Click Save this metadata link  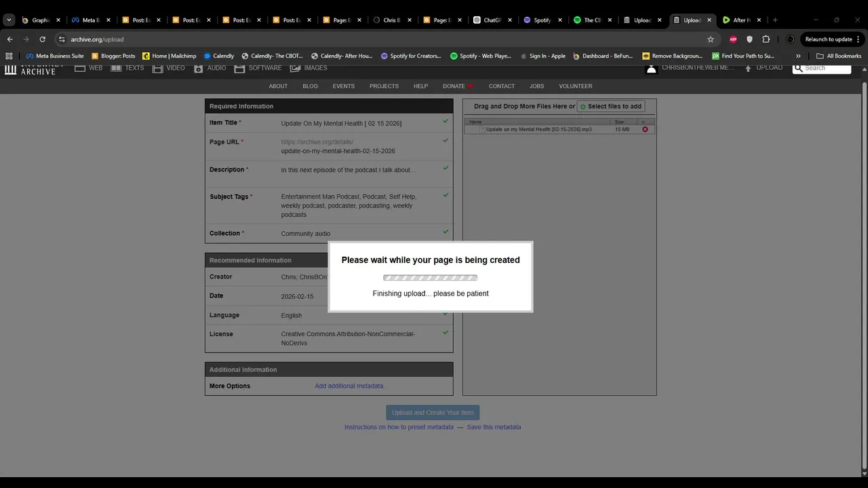(494, 427)
